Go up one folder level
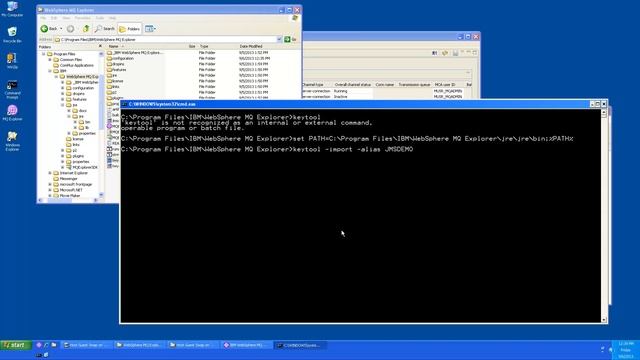Image resolution: width=640 pixels, height=360 pixels. 86,29
